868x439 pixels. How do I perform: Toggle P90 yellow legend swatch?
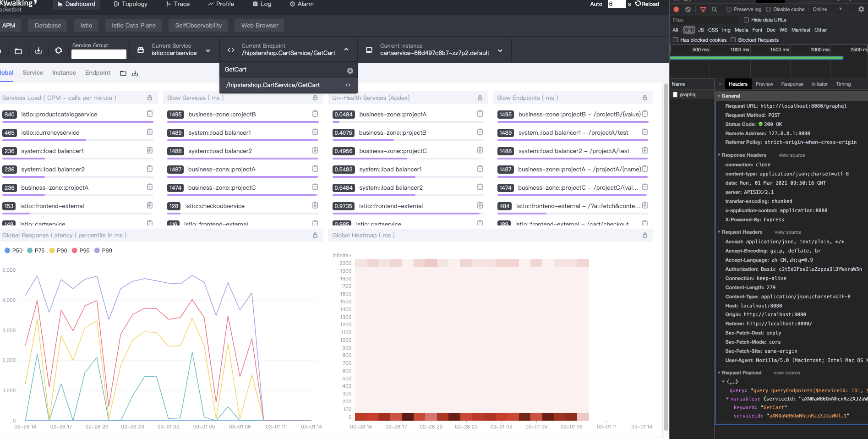52,250
